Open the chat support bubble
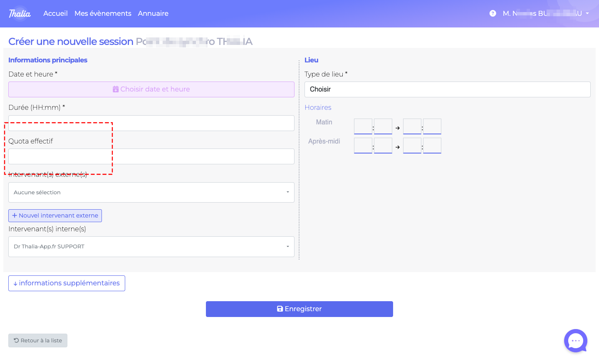The width and height of the screenshot is (599, 364). 575,341
